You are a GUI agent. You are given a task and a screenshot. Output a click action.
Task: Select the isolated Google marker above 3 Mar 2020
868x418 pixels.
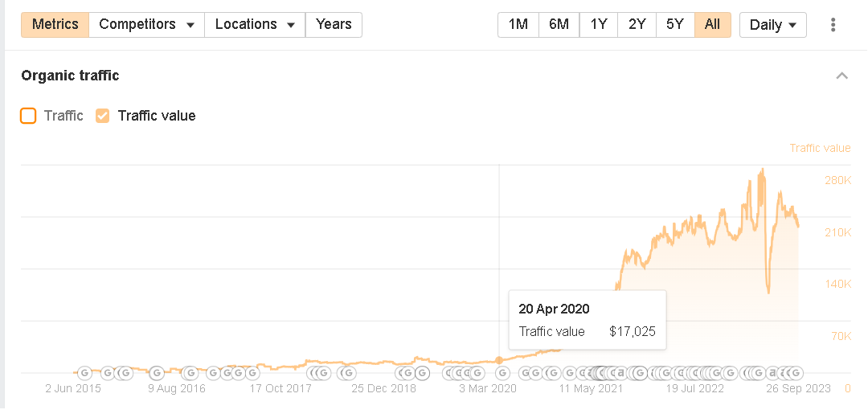point(502,373)
